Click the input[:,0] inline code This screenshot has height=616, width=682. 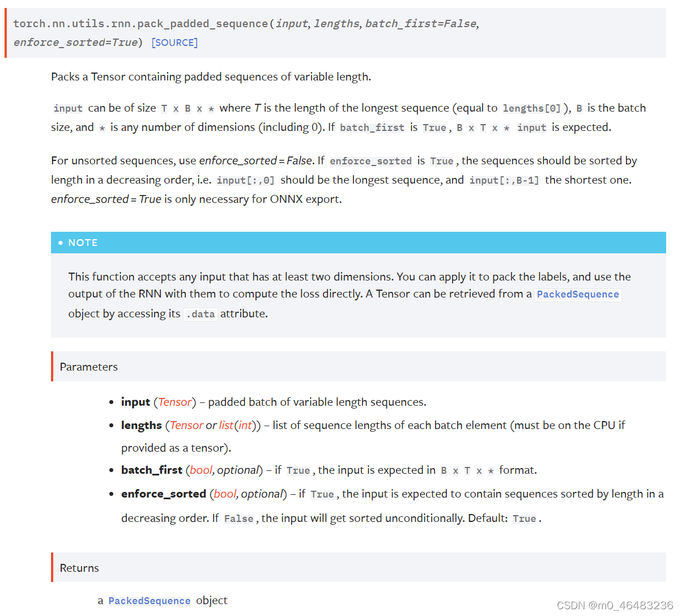[x=246, y=180]
